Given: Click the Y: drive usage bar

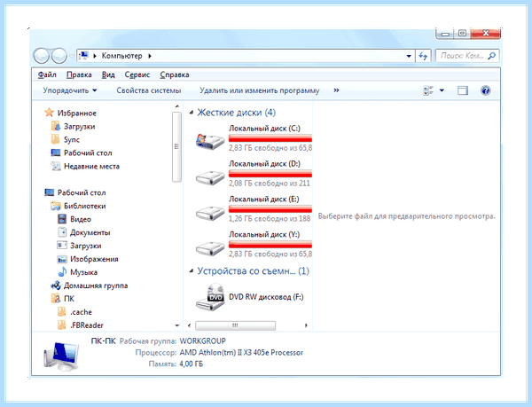Looking at the screenshot, I should click(x=270, y=244).
